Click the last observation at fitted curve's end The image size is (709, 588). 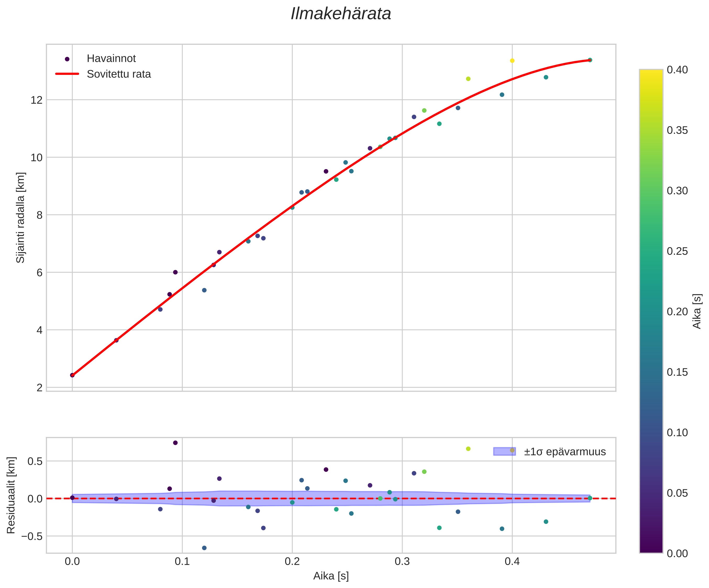(x=590, y=60)
